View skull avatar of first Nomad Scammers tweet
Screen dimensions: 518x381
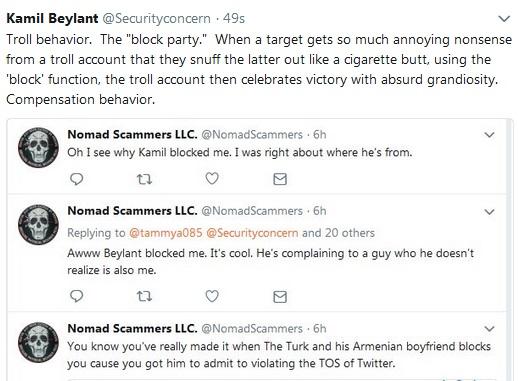point(38,147)
